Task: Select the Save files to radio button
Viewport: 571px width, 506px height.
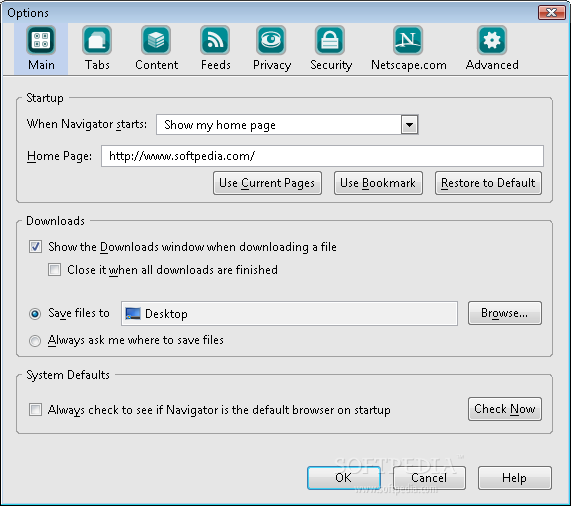Action: (x=35, y=313)
